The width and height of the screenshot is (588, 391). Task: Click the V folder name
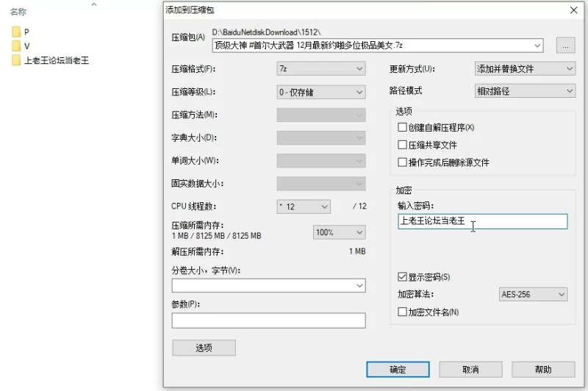26,46
